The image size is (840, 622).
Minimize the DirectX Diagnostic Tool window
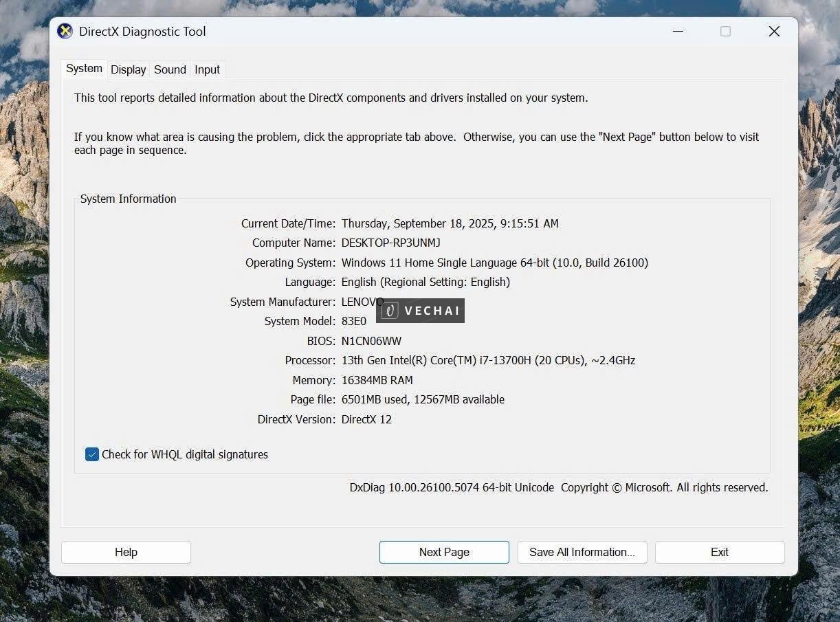[x=678, y=32]
